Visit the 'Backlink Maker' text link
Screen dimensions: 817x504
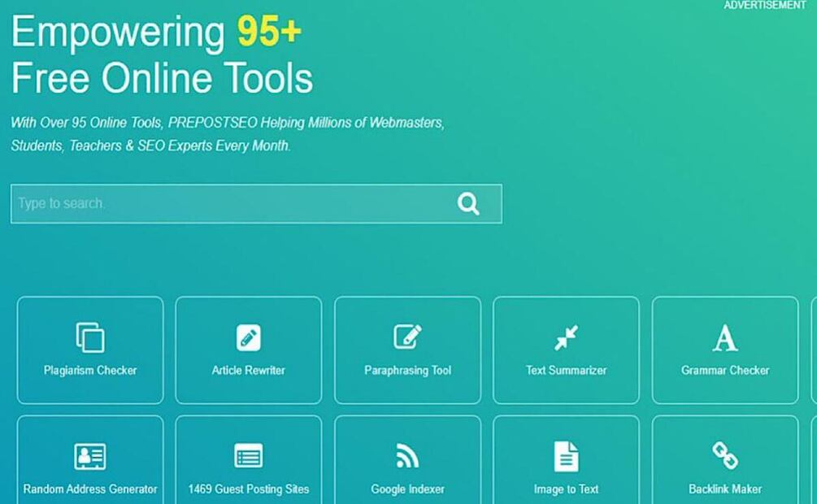[725, 489]
